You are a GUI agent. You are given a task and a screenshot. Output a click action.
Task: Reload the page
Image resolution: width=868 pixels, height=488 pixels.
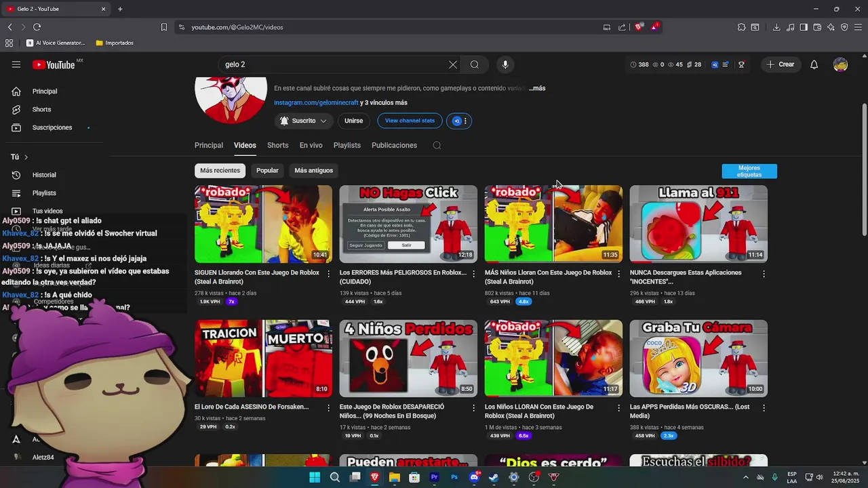point(37,27)
